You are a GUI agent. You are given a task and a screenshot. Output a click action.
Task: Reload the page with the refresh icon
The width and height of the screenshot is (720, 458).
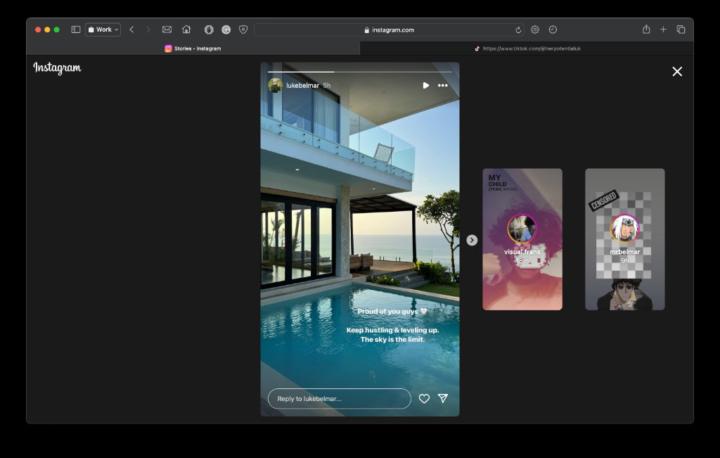518,30
